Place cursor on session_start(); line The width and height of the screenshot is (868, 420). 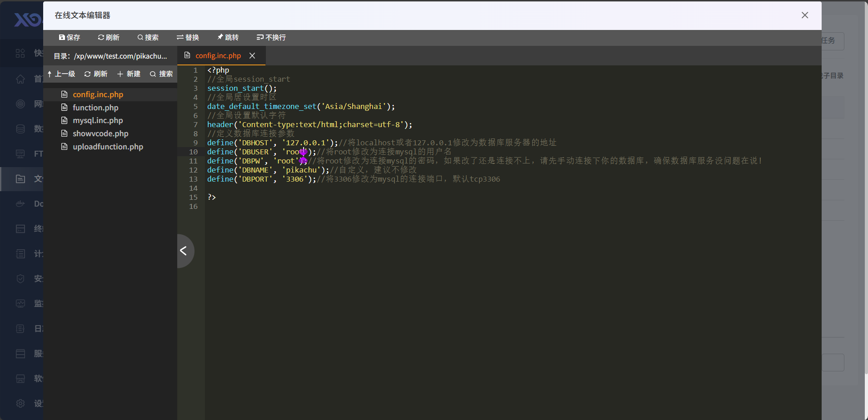[x=242, y=88]
